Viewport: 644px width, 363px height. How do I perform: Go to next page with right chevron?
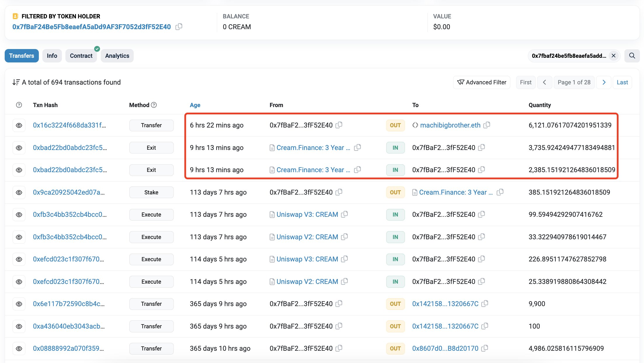[604, 82]
